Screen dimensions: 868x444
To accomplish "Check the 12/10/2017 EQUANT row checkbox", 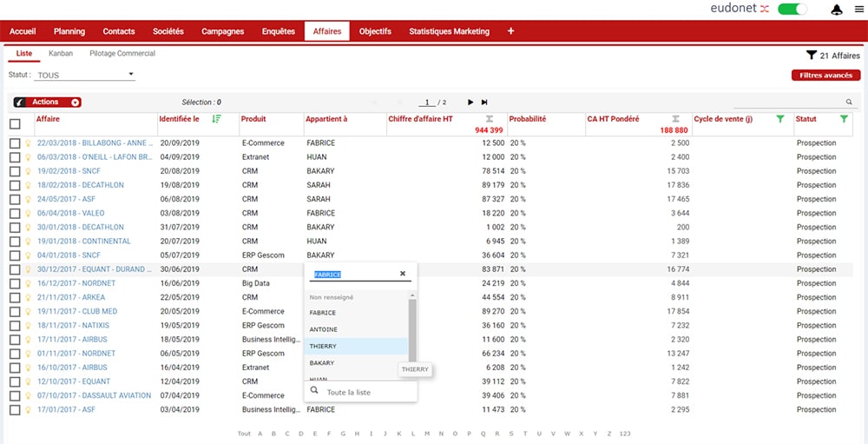I will tap(15, 382).
